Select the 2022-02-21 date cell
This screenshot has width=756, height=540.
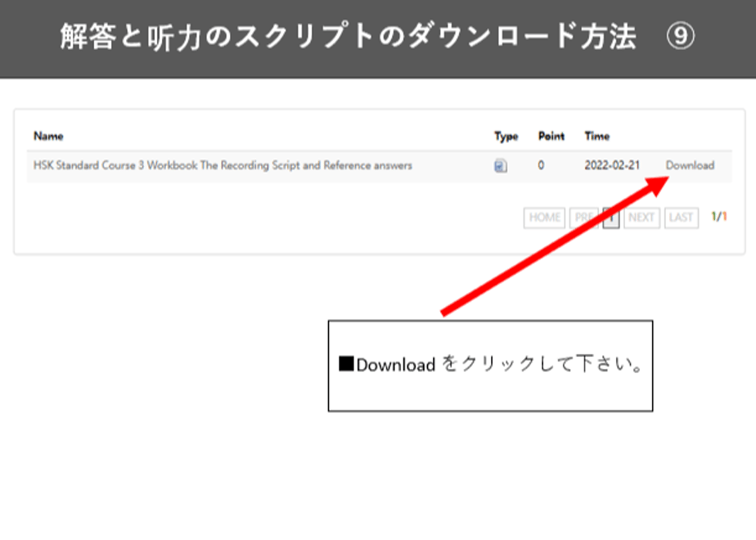point(612,165)
